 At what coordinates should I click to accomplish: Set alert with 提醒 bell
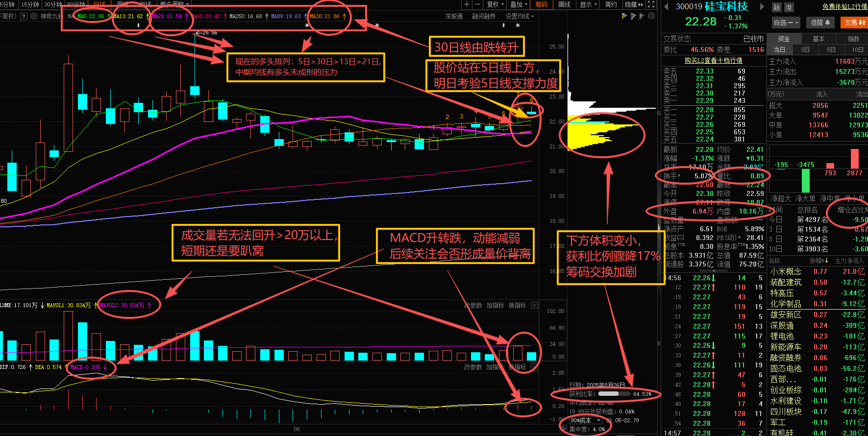(x=820, y=23)
